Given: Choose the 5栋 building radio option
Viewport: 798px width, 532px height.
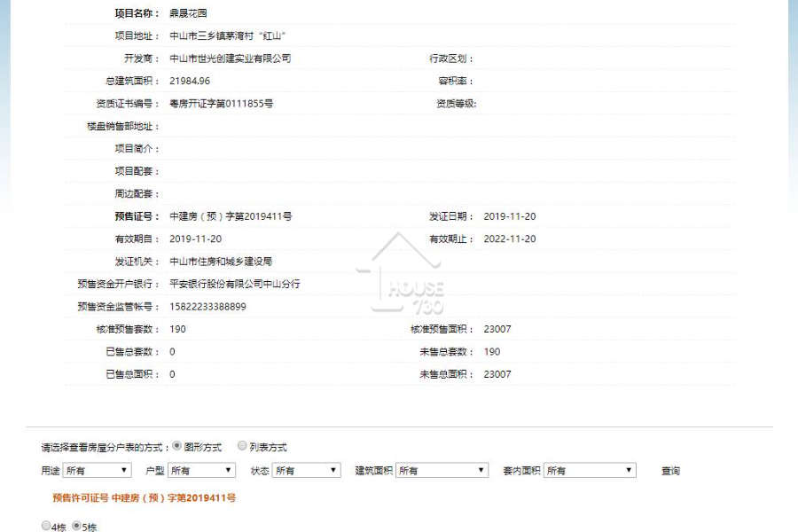Looking at the screenshot, I should [x=76, y=526].
